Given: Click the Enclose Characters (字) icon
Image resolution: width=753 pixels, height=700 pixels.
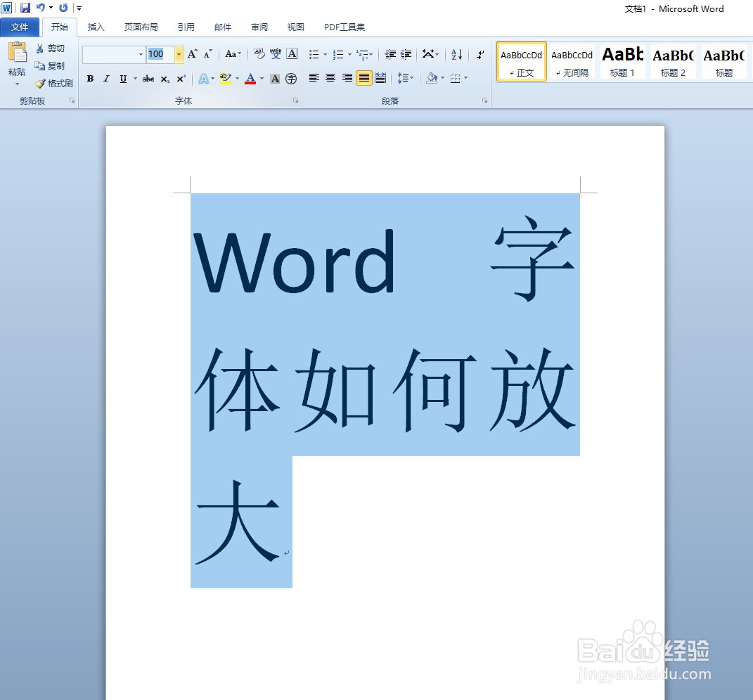Looking at the screenshot, I should 291,79.
